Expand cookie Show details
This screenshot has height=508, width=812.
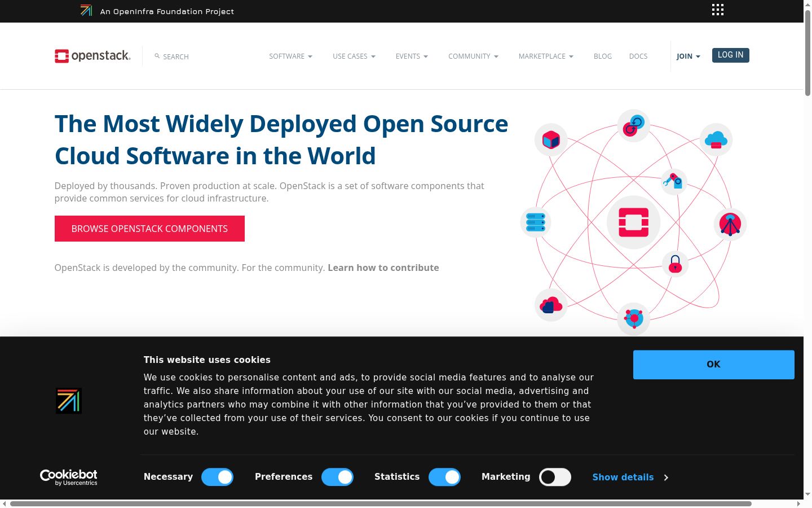(x=630, y=478)
